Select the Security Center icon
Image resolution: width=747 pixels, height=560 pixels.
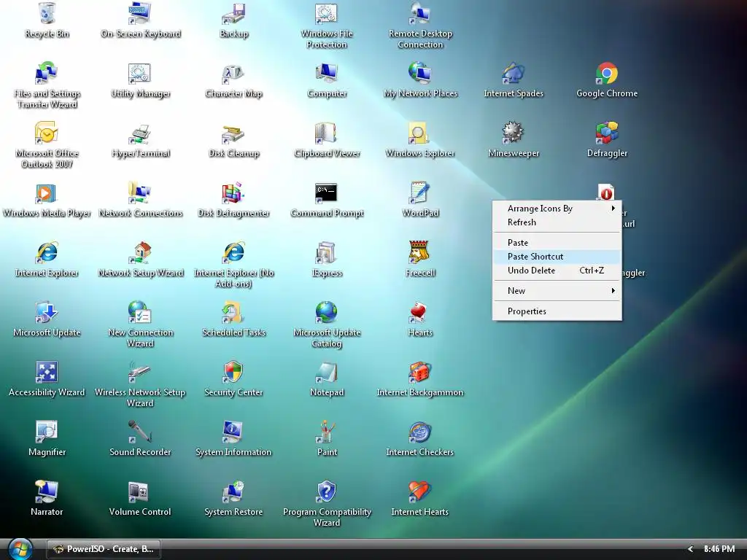(x=233, y=372)
